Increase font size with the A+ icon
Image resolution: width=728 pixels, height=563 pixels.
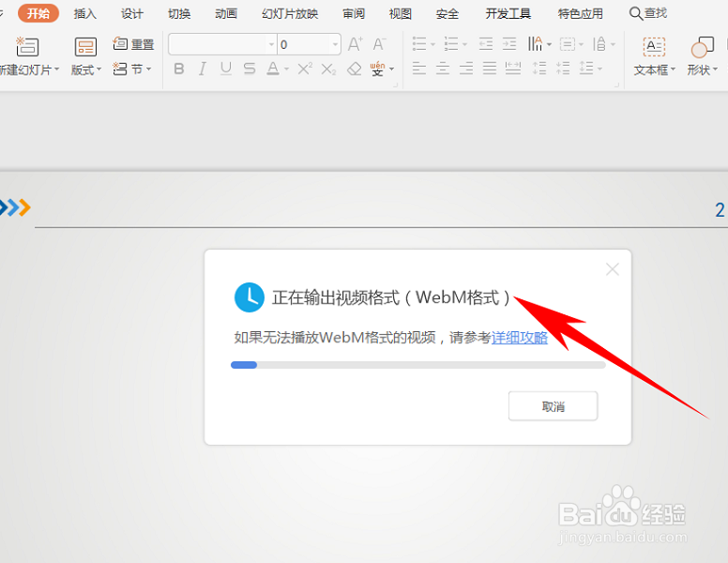click(356, 44)
